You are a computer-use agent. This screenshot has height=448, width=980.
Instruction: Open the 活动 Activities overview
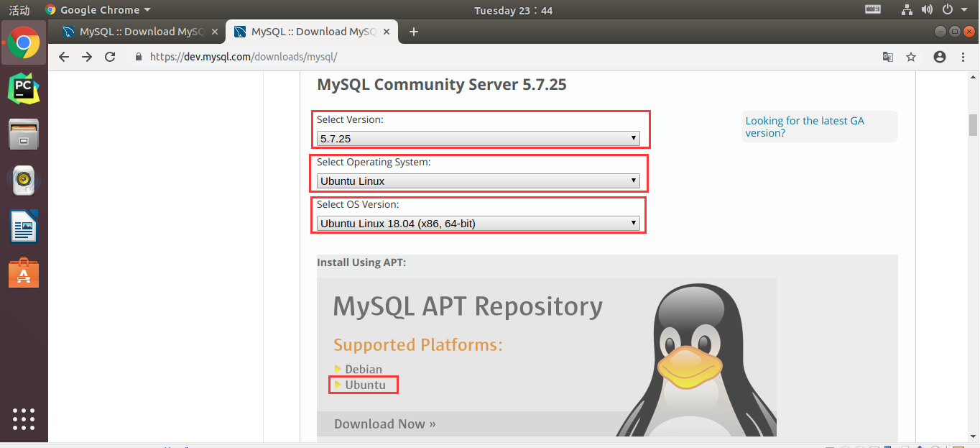tap(19, 10)
